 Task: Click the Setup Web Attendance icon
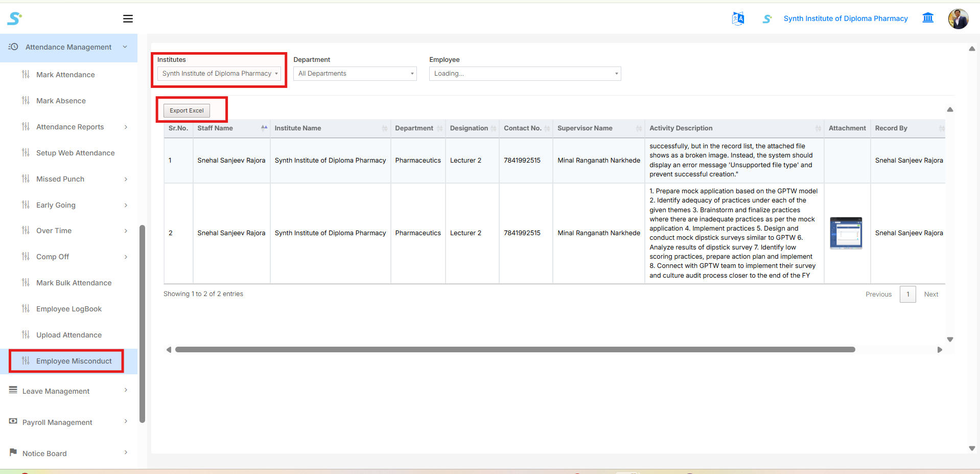(x=26, y=152)
